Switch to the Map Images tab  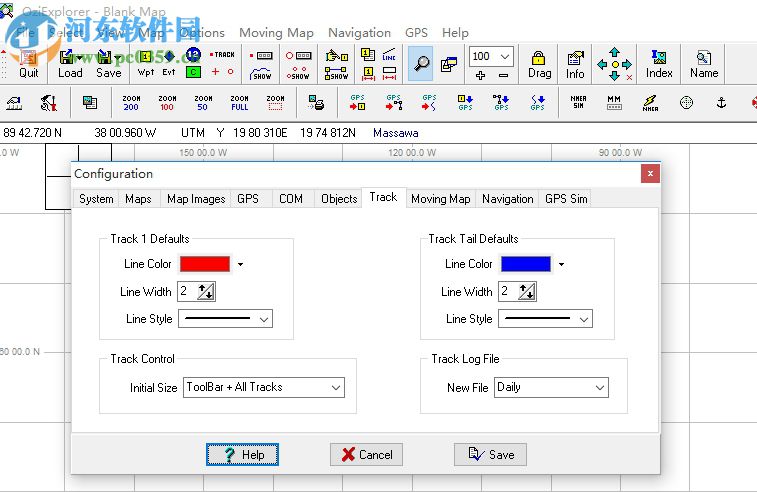pos(196,199)
